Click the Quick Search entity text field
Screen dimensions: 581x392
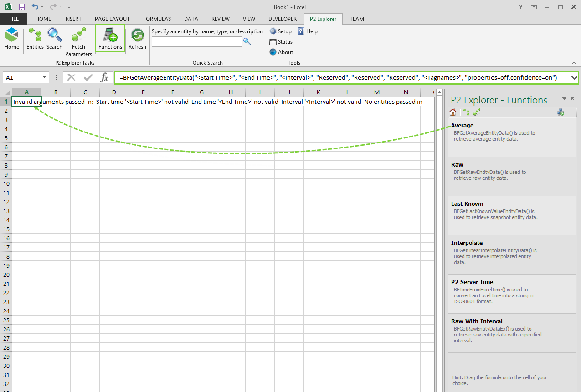coord(196,41)
